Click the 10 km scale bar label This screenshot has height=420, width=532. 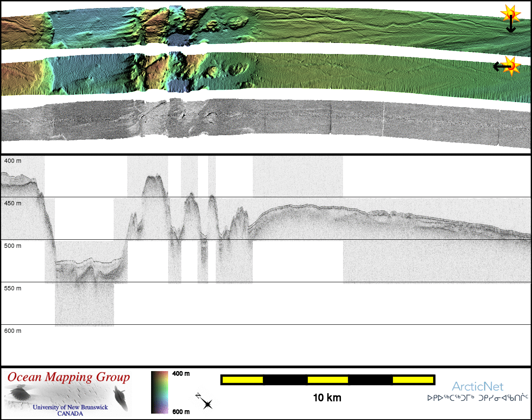click(x=327, y=398)
